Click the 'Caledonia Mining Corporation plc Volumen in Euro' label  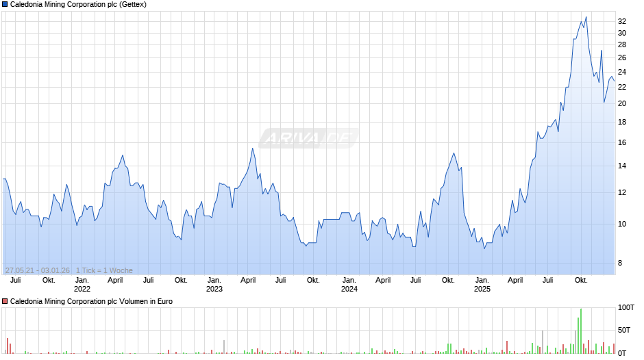[91, 301]
